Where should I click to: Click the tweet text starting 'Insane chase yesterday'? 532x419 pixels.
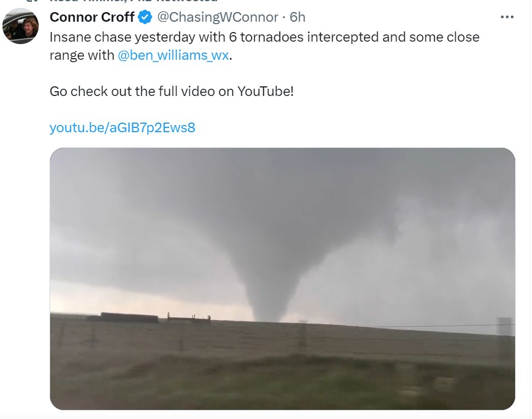264,46
